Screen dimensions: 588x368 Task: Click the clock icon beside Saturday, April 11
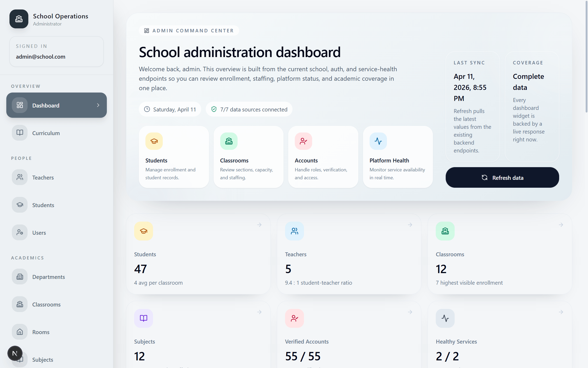pyautogui.click(x=147, y=109)
